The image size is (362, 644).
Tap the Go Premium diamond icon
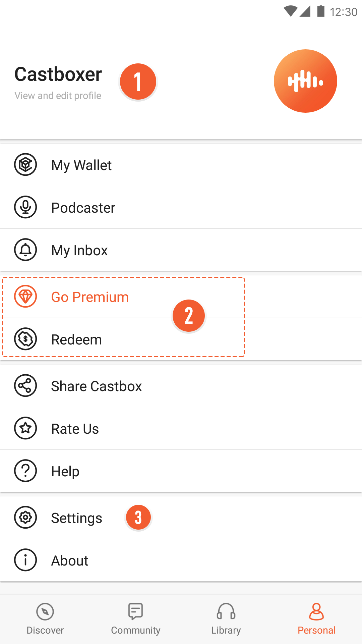[x=25, y=297]
